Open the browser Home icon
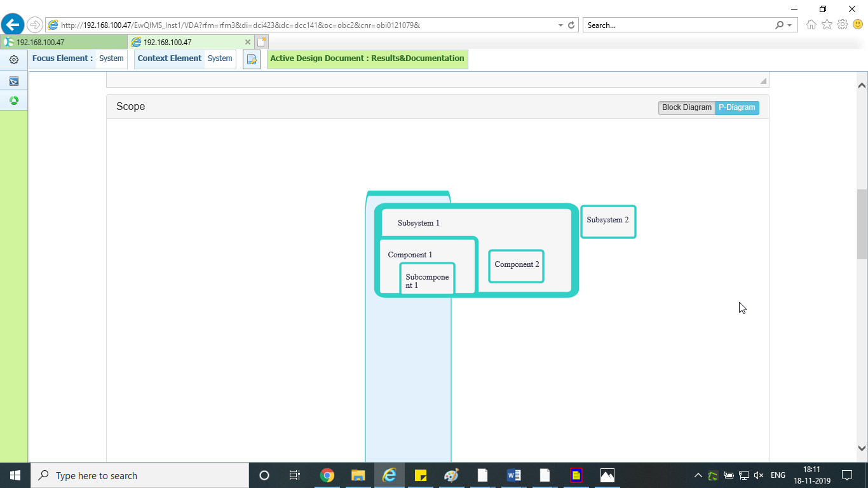The width and height of the screenshot is (868, 488). [x=811, y=25]
